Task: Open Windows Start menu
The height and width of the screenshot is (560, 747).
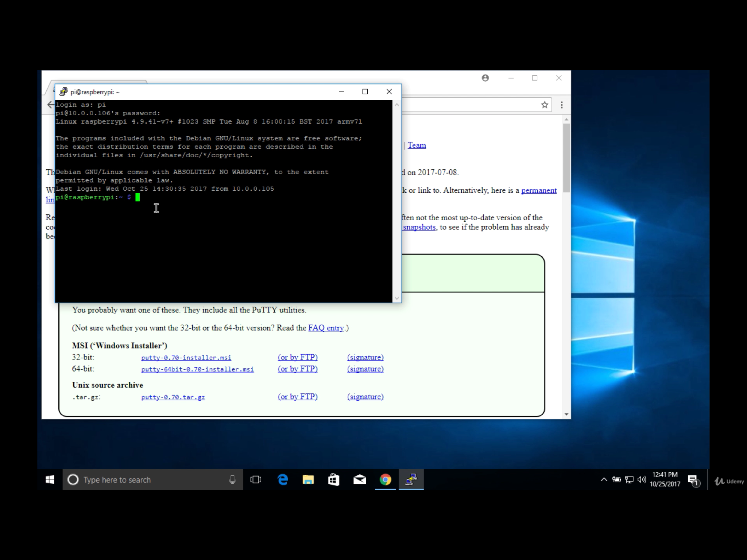Action: point(50,479)
